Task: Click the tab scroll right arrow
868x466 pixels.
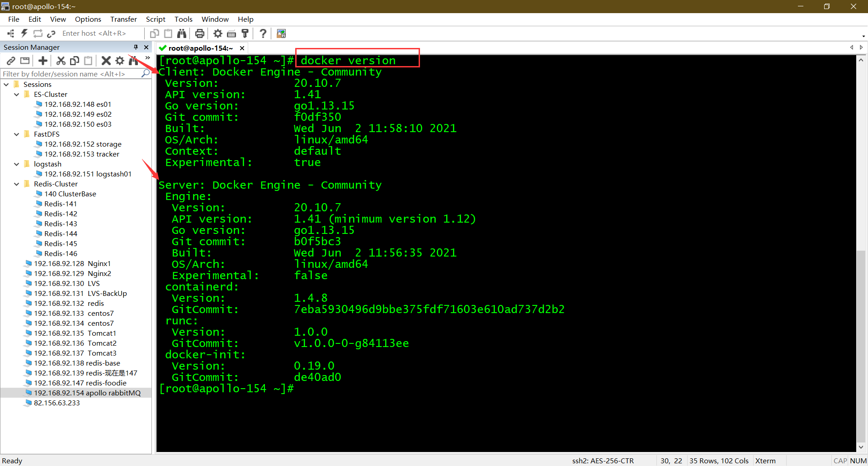Action: click(x=861, y=48)
